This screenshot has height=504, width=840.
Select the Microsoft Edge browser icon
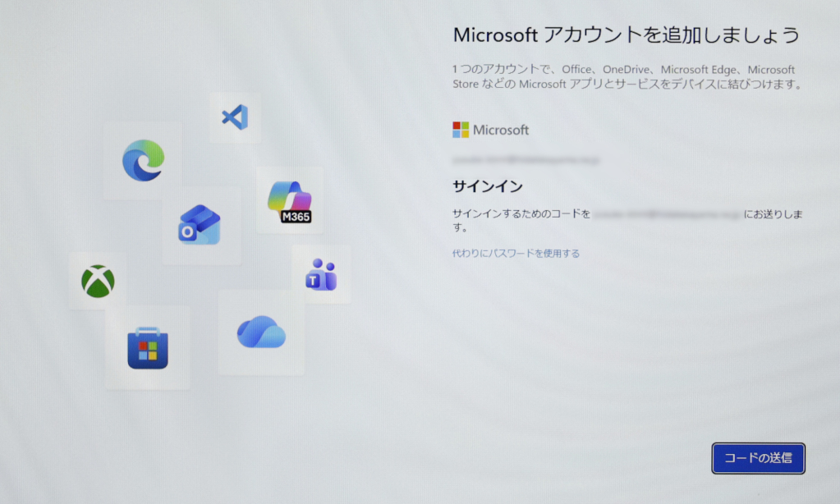click(143, 160)
